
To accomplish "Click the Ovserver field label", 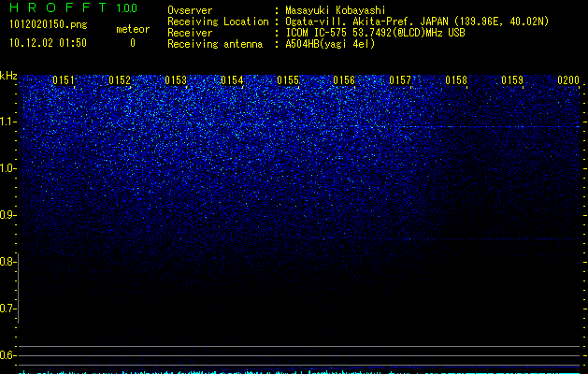I will [190, 10].
